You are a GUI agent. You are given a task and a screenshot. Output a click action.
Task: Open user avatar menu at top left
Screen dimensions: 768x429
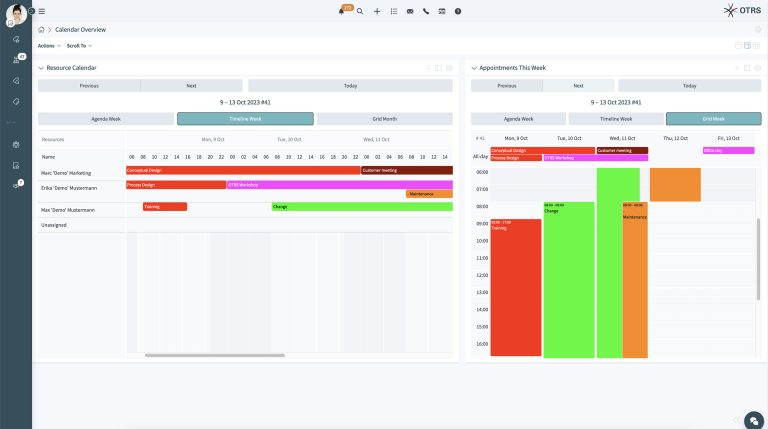[x=16, y=14]
